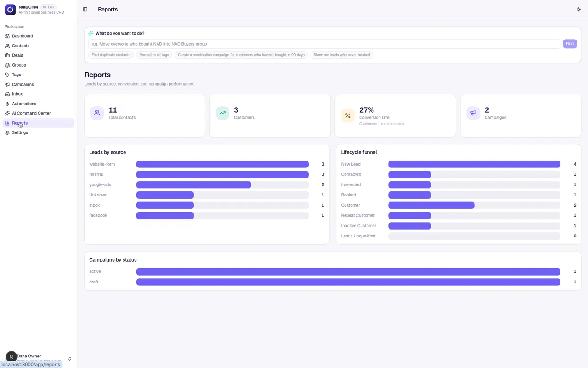Image resolution: width=588 pixels, height=368 pixels.
Task: Click the 'Contacted' funnel label
Action: 351,174
